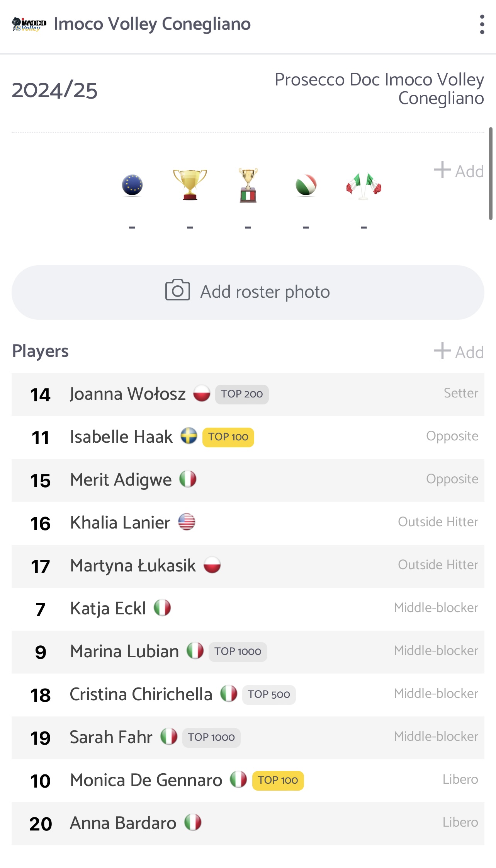Select the European Union ball trophy icon
This screenshot has height=868, width=496.
(132, 185)
